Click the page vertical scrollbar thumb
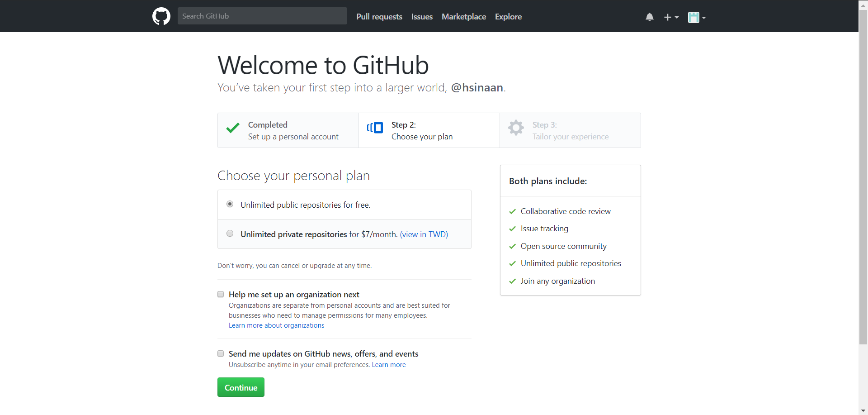This screenshot has height=415, width=868. click(x=863, y=177)
